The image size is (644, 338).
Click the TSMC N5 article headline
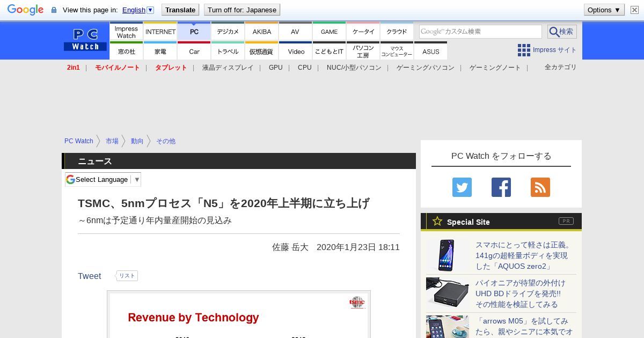tap(224, 203)
